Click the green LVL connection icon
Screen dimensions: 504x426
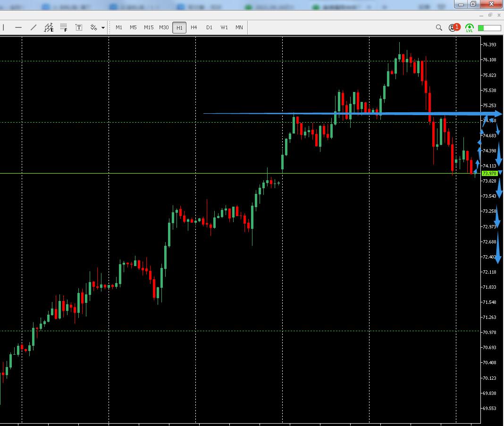point(469,28)
